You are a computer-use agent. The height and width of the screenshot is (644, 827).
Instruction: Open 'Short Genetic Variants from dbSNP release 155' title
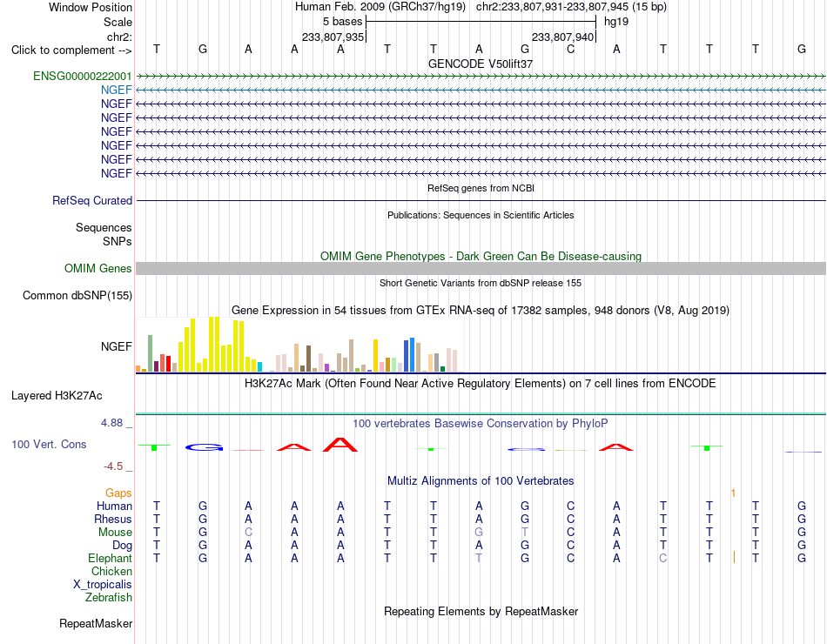click(481, 283)
